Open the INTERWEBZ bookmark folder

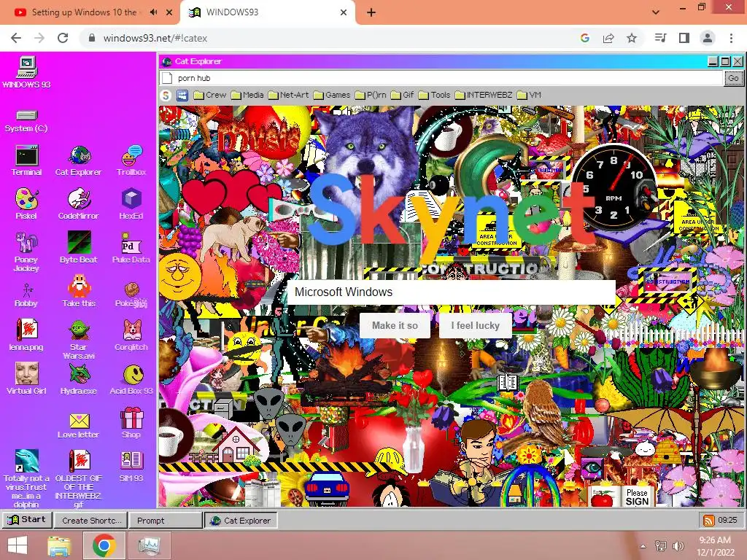484,96
